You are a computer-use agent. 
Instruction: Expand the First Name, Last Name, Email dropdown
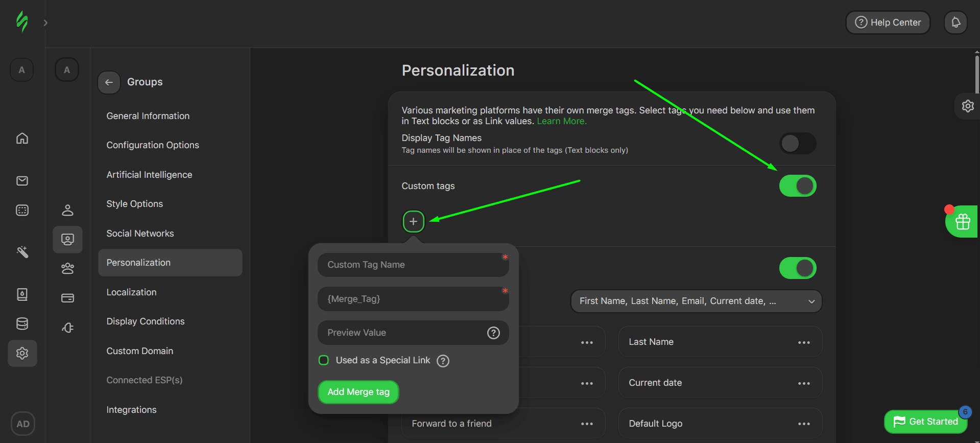696,301
